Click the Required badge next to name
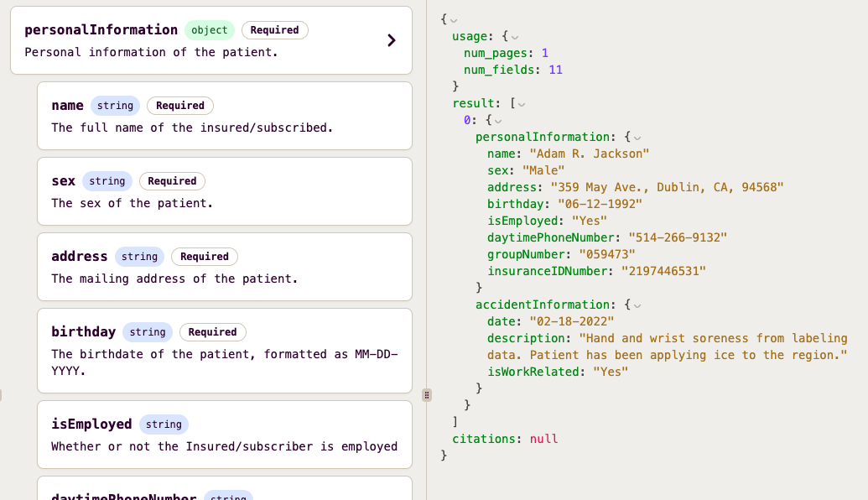Viewport: 868px width, 500px height. (180, 105)
